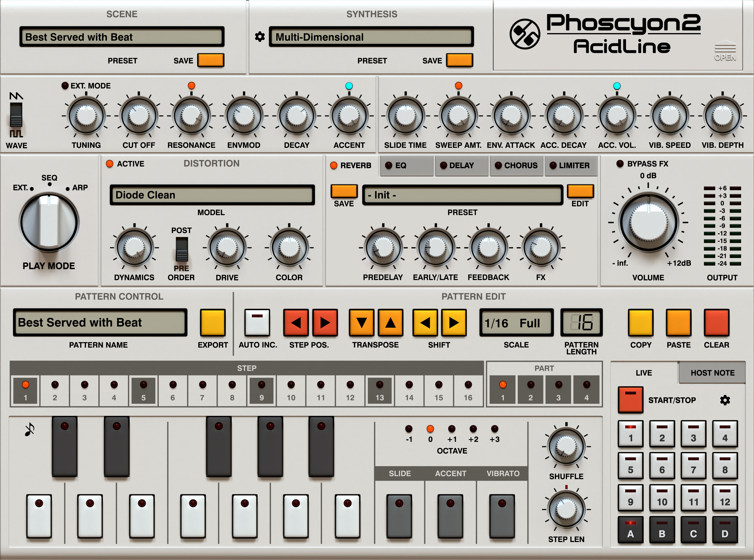
Task: Switch to the DELAY tab
Action: [462, 165]
